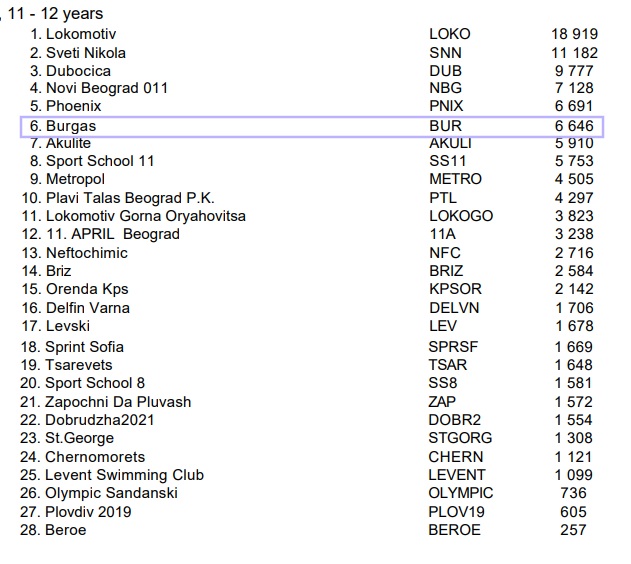Select the SPRSF club code
Screen dimensions: 631x564
454,347
